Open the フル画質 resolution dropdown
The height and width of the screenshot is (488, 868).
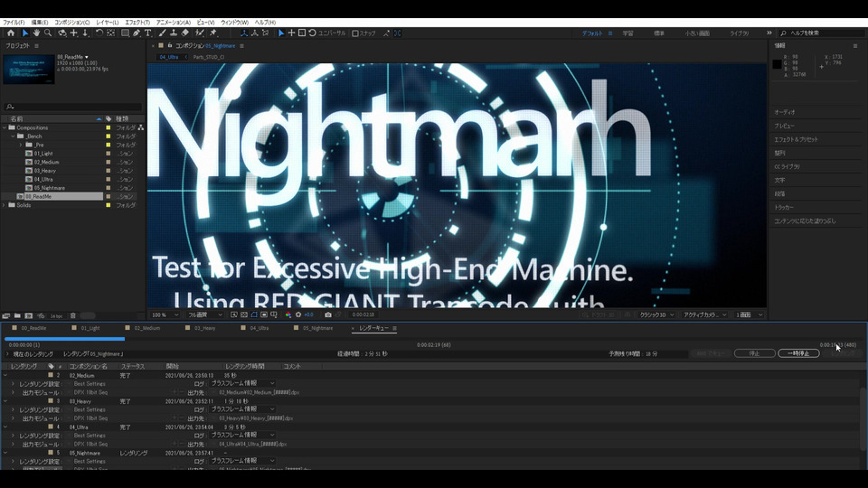pos(204,314)
